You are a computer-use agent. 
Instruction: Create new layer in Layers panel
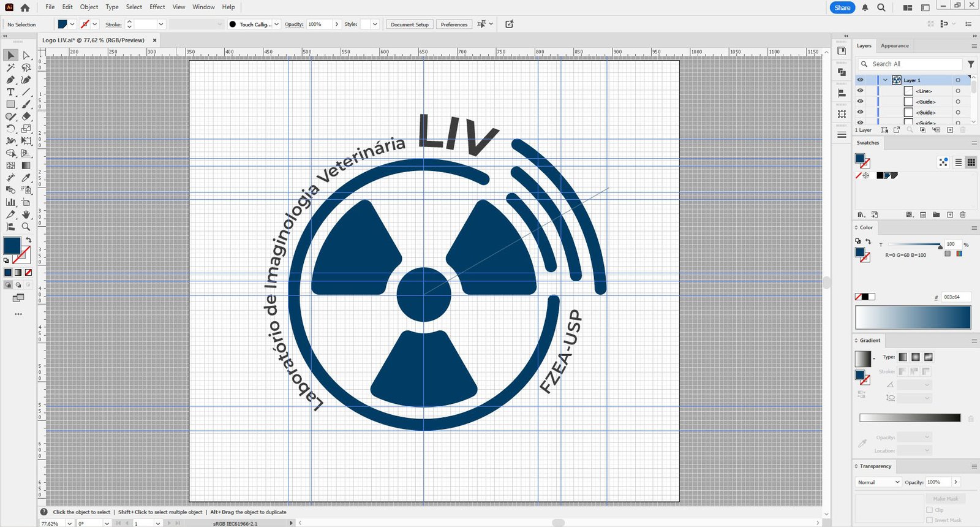pyautogui.click(x=950, y=130)
